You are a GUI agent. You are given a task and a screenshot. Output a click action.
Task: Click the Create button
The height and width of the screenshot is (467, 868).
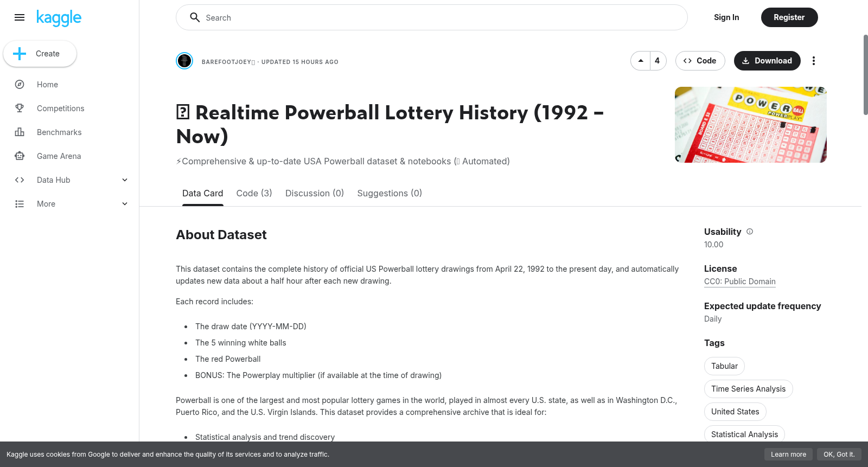pos(40,54)
